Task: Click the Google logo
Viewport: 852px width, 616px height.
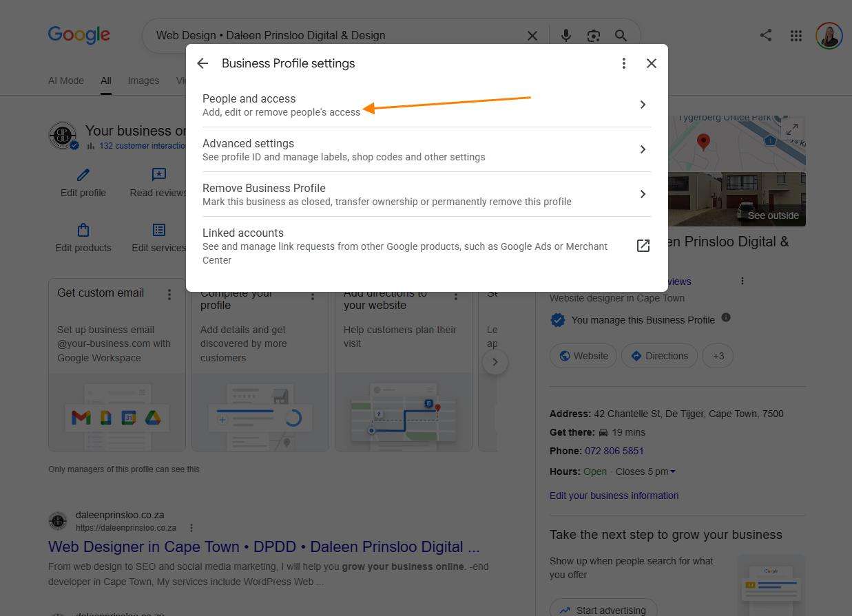Action: [79, 35]
